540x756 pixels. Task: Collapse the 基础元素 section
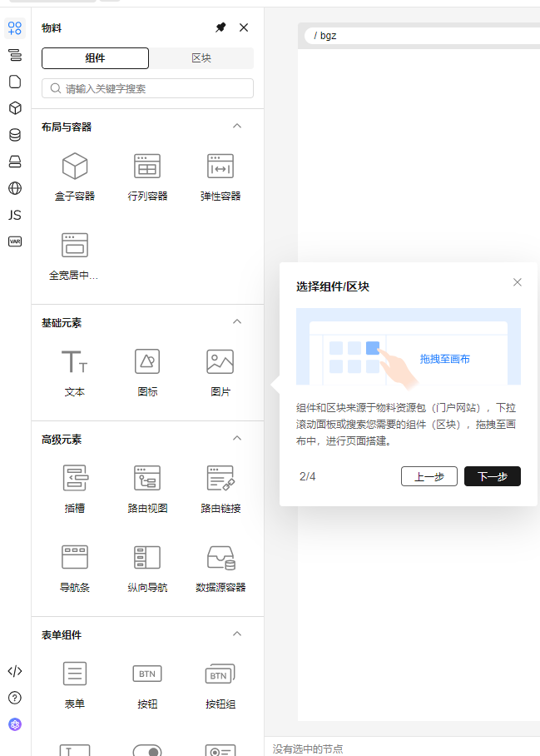click(x=237, y=322)
